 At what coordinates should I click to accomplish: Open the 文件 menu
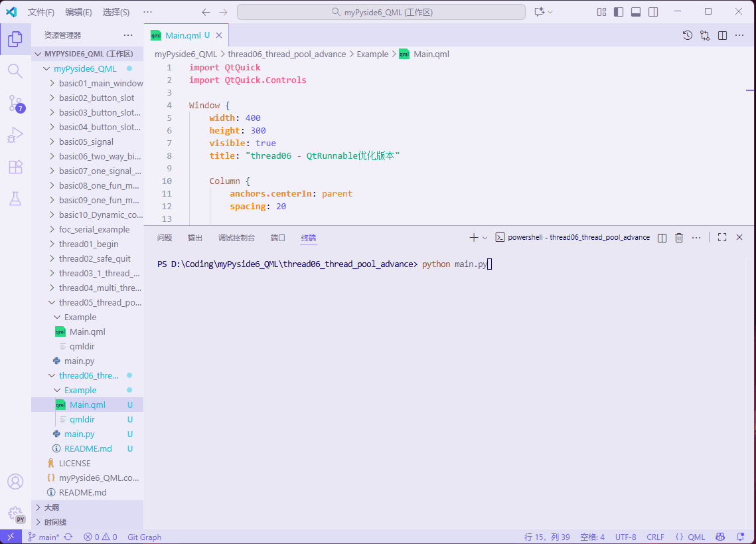(x=42, y=11)
